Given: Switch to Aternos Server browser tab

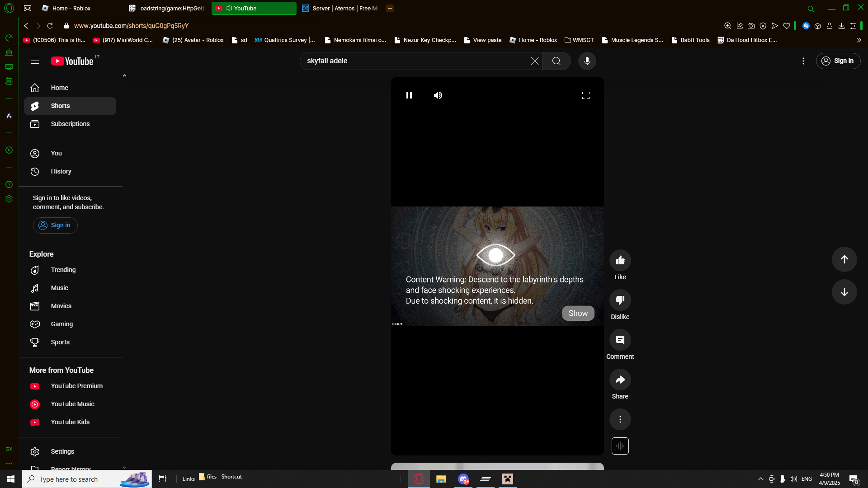Looking at the screenshot, I should (341, 9).
